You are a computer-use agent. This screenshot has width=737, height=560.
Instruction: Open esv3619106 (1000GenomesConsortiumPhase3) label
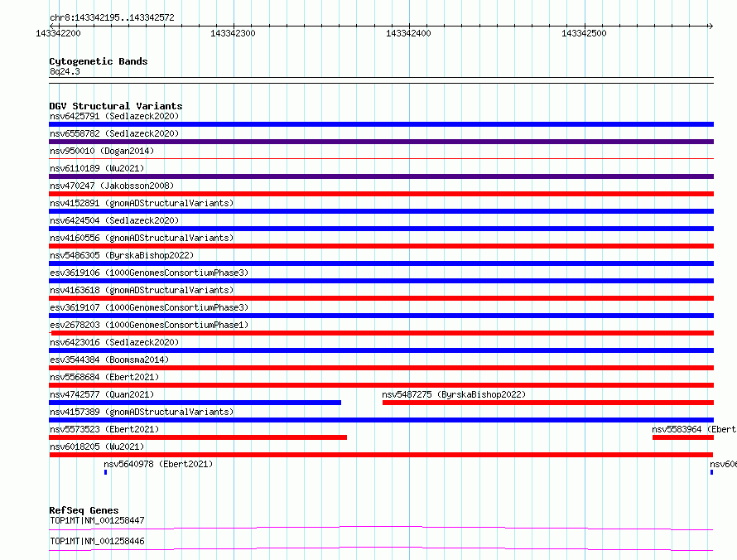tap(149, 273)
